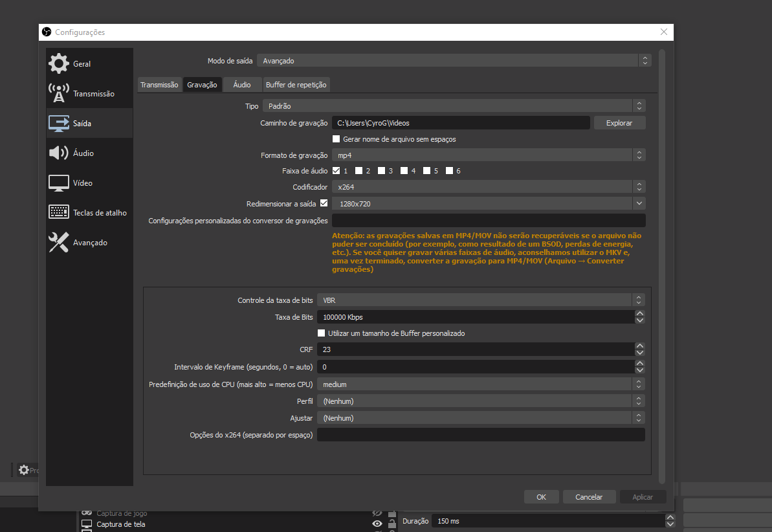The height and width of the screenshot is (532, 772).
Task: Open the Áudio speaker icon in sidebar
Action: pyautogui.click(x=59, y=153)
